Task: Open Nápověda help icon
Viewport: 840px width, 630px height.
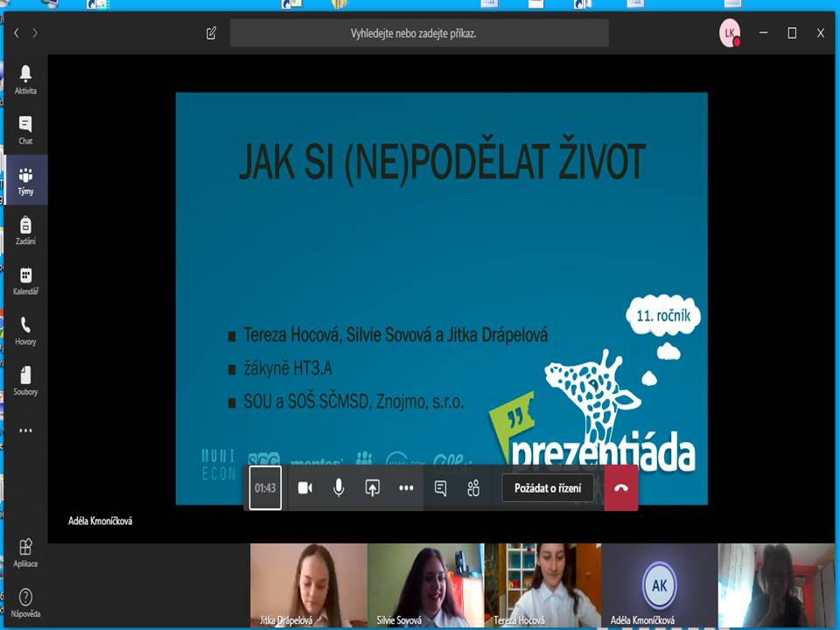Action: [x=25, y=602]
